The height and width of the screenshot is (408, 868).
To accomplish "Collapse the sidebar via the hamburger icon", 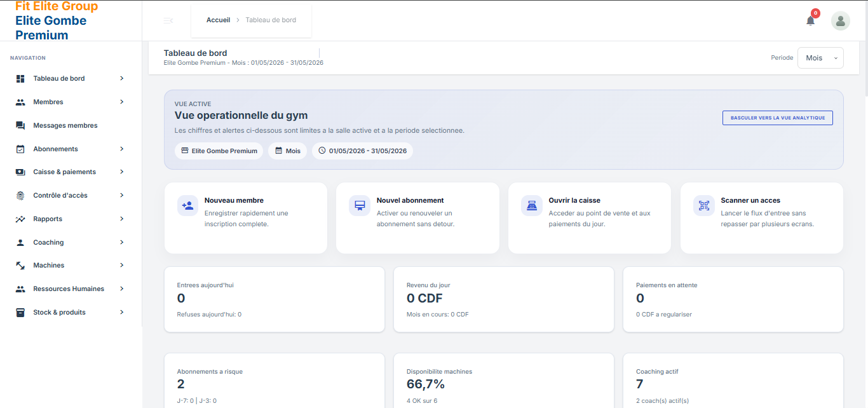I will point(168,21).
